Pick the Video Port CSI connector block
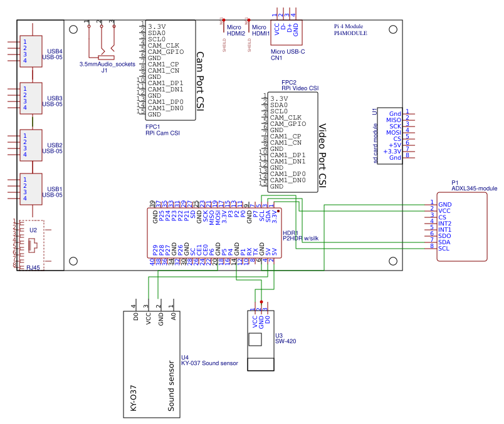This screenshot has height=424, width=504. 293,142
